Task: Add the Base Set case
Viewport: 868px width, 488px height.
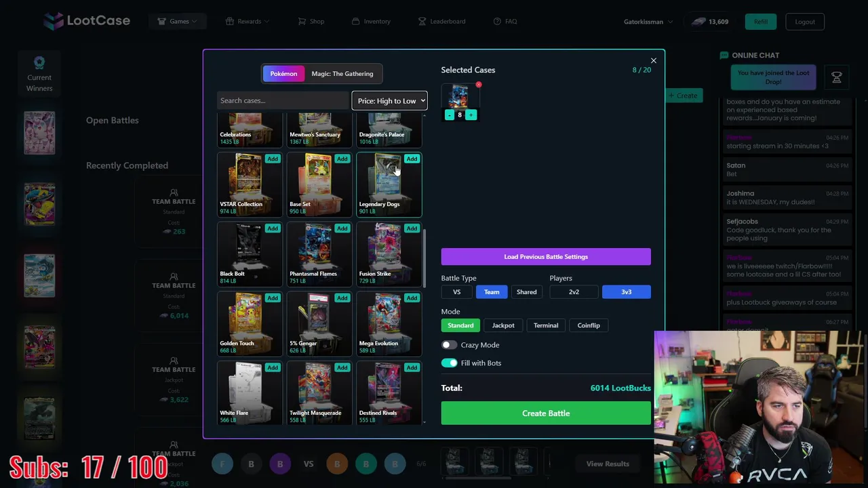Action: tap(342, 159)
